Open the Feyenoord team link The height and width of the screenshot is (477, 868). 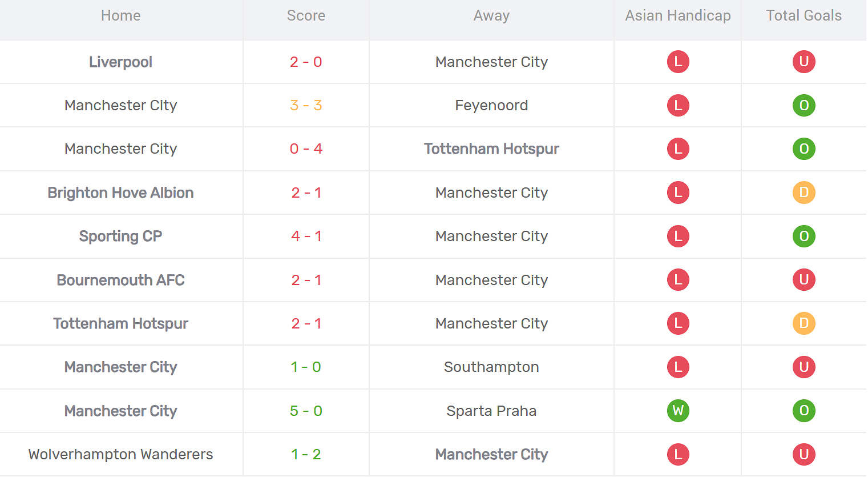tap(491, 105)
